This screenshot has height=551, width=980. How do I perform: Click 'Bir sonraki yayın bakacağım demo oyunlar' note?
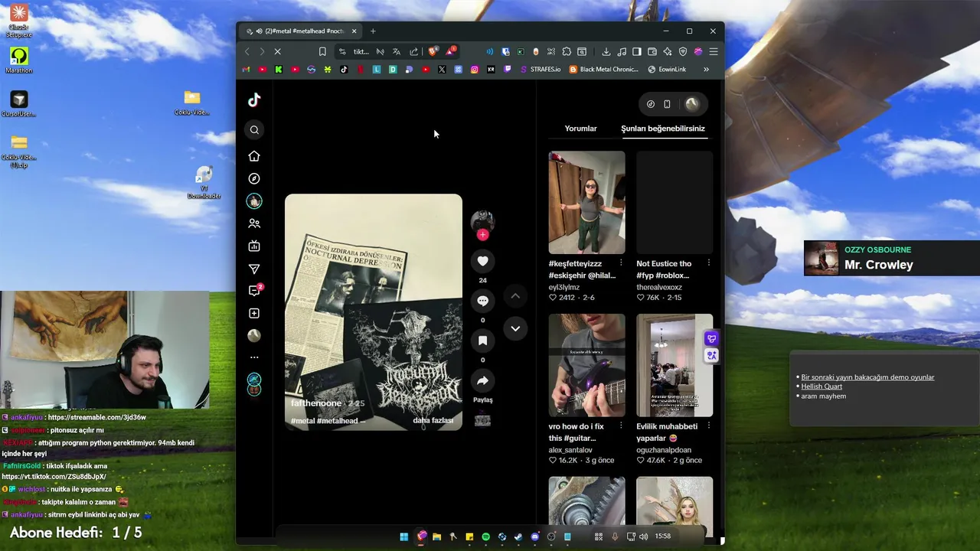click(x=867, y=377)
